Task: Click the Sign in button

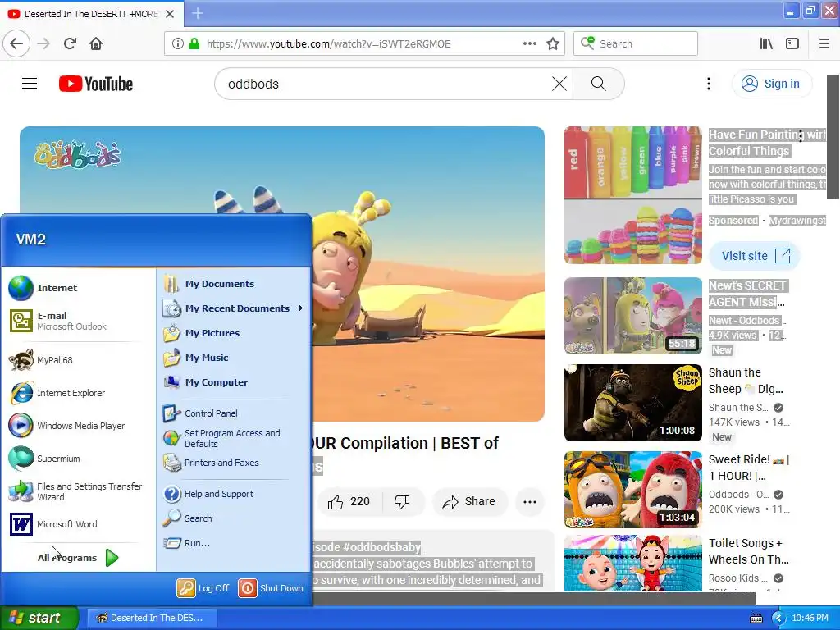Action: 771,84
